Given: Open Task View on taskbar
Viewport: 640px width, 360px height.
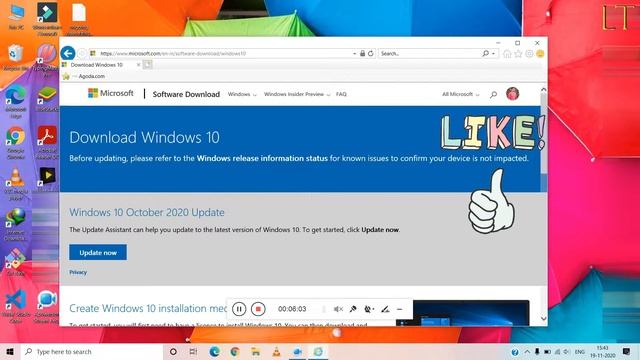Looking at the screenshot, I should [x=193, y=351].
